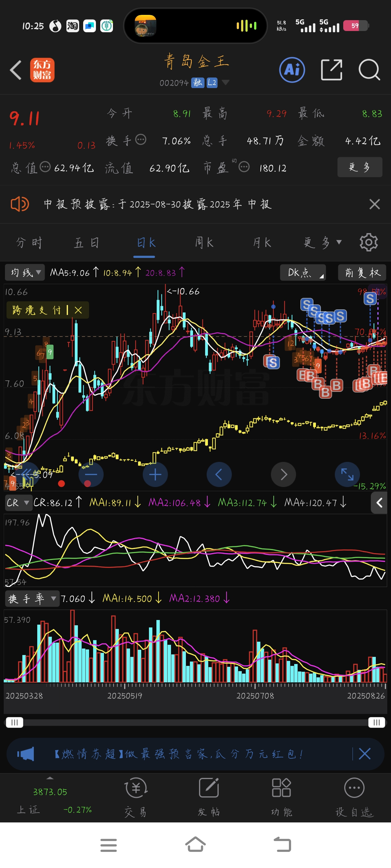Zoom out chart with minus button

pyautogui.click(x=91, y=474)
